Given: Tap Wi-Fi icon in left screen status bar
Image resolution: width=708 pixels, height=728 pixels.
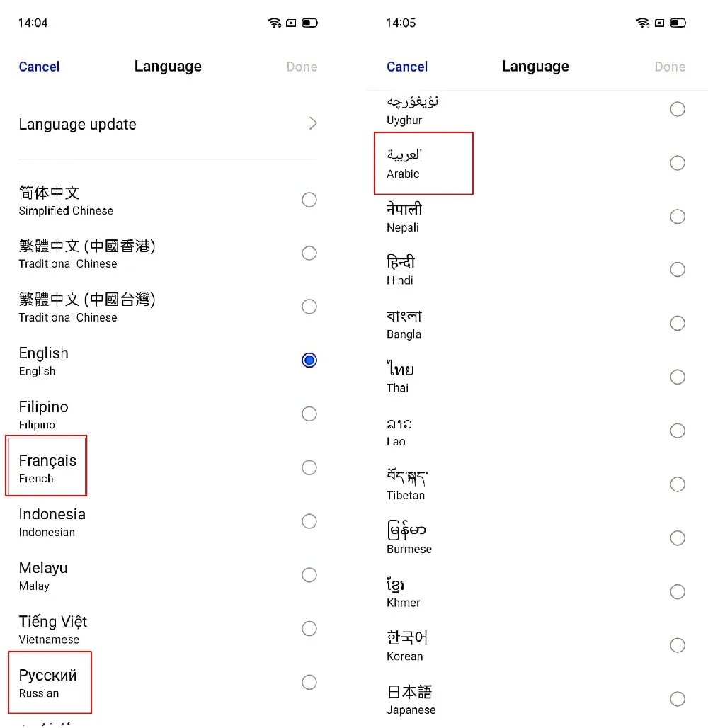Looking at the screenshot, I should click(275, 22).
